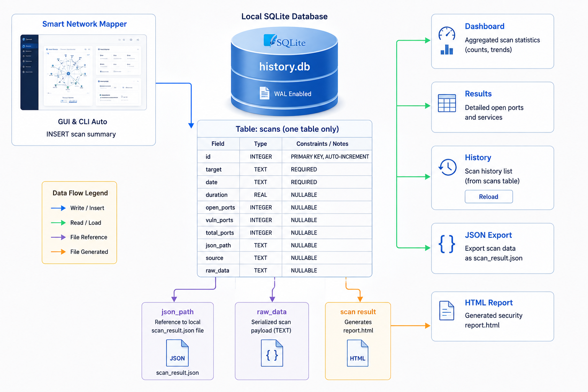Select the vuln_ports field cell
588x392 pixels.
tap(218, 220)
